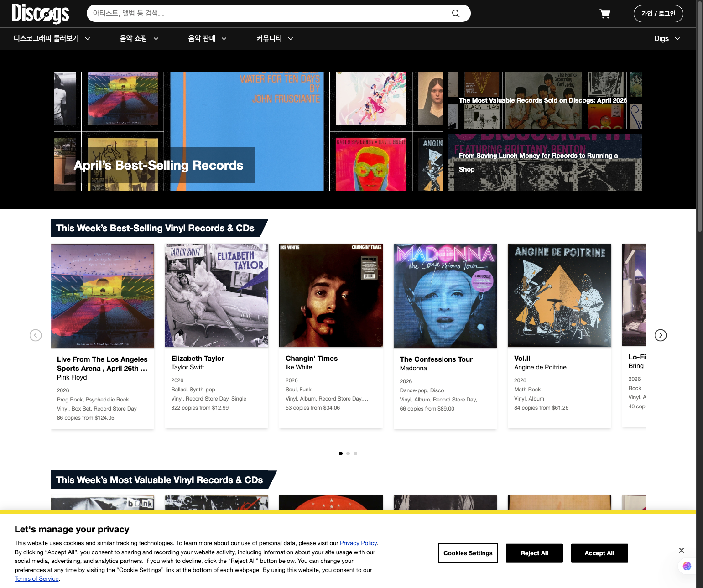Screen dimensions: 703x588
Task: Expand the 음악 쇼핑 menu
Action: (x=139, y=38)
